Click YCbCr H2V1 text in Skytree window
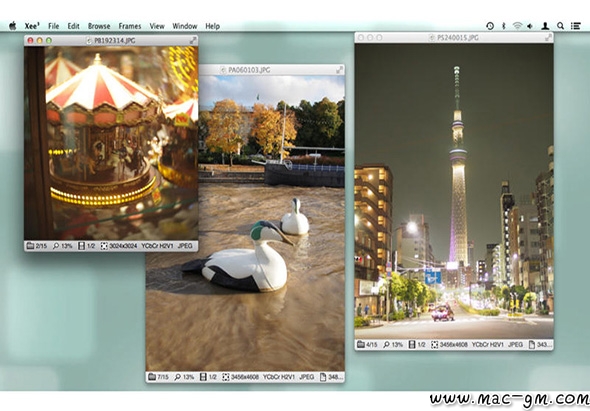The width and height of the screenshot is (590, 411). click(x=488, y=344)
